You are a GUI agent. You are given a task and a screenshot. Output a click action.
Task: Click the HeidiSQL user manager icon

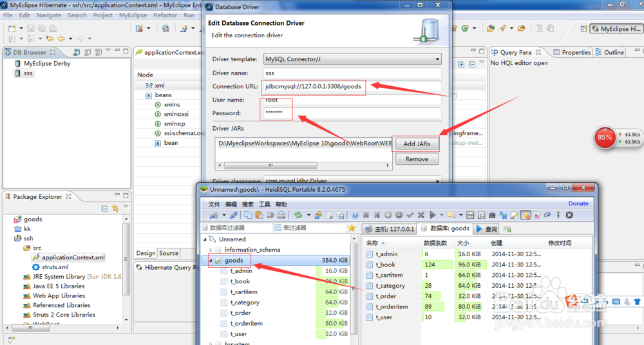tap(318, 215)
